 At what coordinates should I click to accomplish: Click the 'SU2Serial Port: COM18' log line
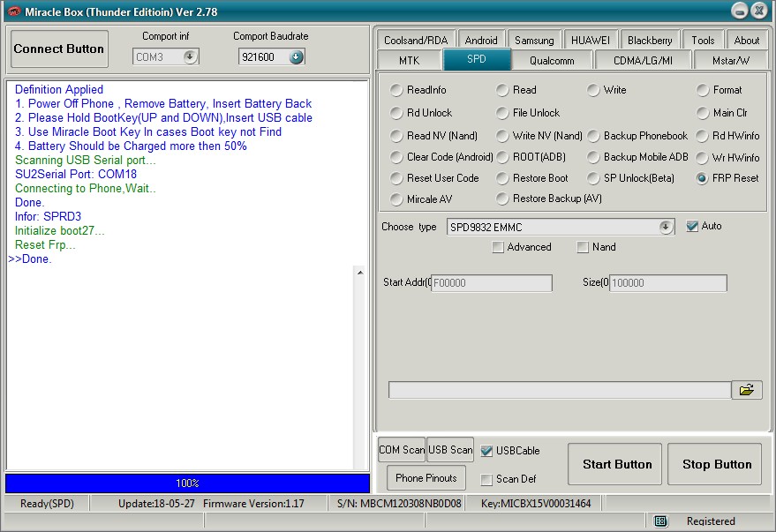pyautogui.click(x=76, y=174)
